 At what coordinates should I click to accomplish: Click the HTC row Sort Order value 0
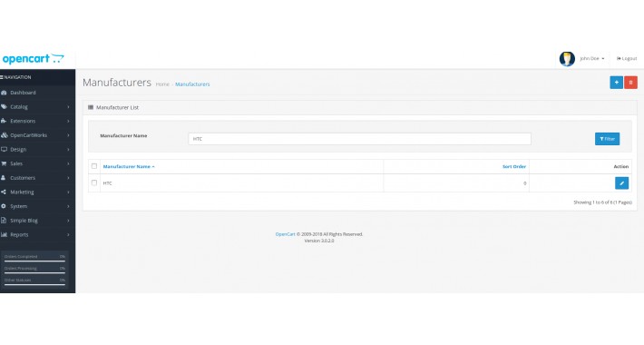click(524, 183)
